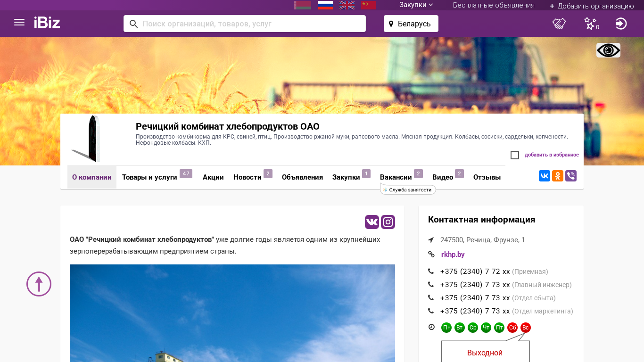Toggle accessibility eye view icon
644x362 pixels.
608,50
